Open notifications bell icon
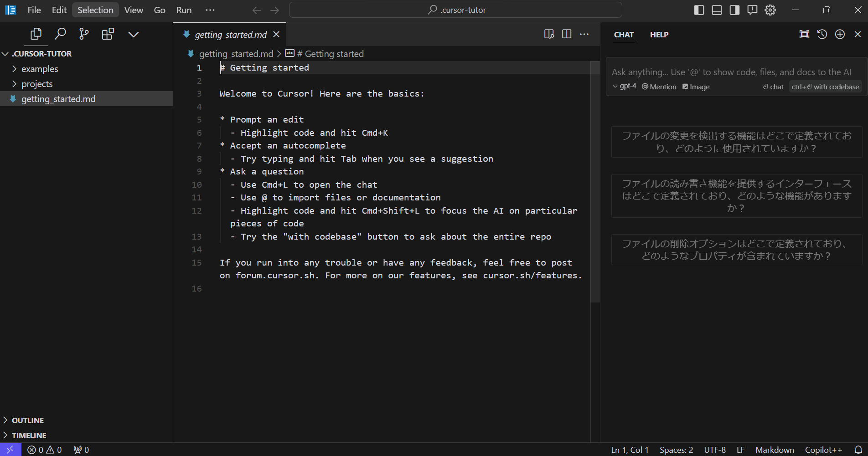868x456 pixels. [x=858, y=450]
